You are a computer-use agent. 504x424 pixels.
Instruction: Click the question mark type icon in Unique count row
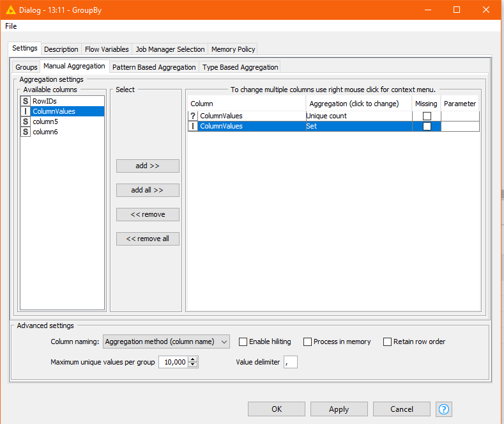coord(193,116)
